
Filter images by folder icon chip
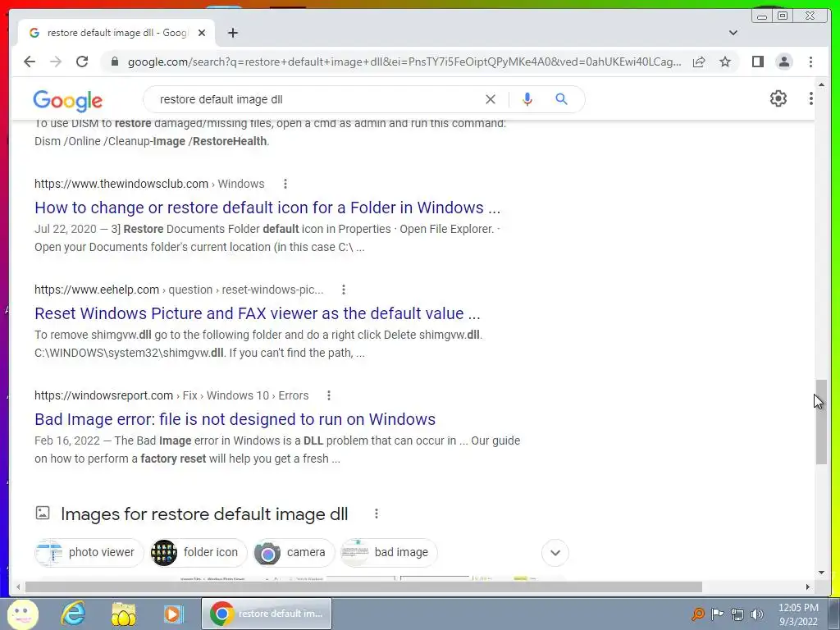pos(199,552)
